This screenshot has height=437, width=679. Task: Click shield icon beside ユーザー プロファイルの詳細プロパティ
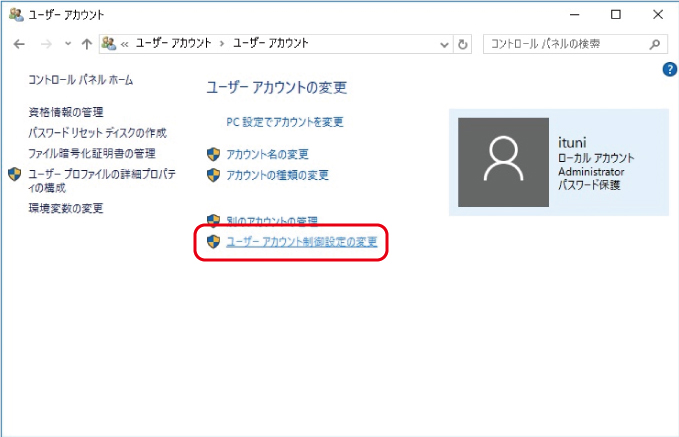15,174
